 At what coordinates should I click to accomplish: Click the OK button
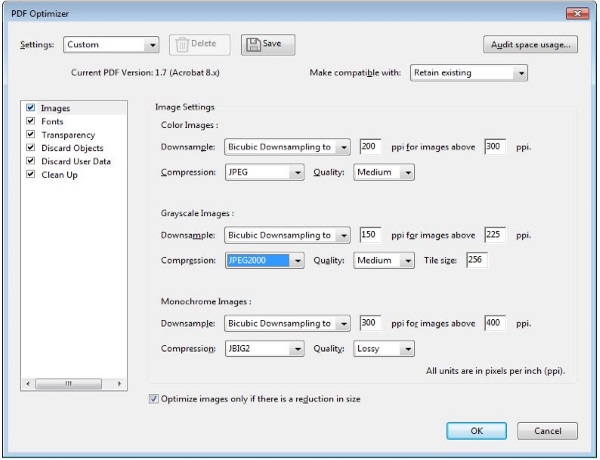click(x=476, y=431)
